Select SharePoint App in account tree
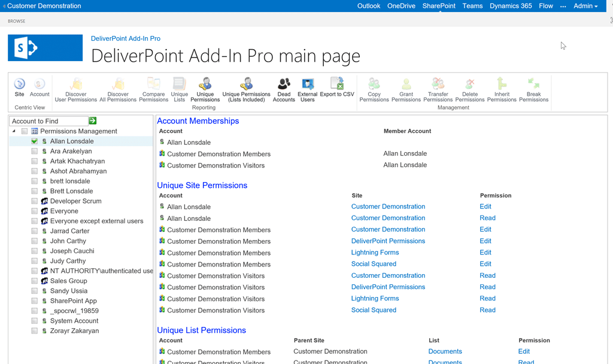This screenshot has height=364, width=613. (73, 301)
